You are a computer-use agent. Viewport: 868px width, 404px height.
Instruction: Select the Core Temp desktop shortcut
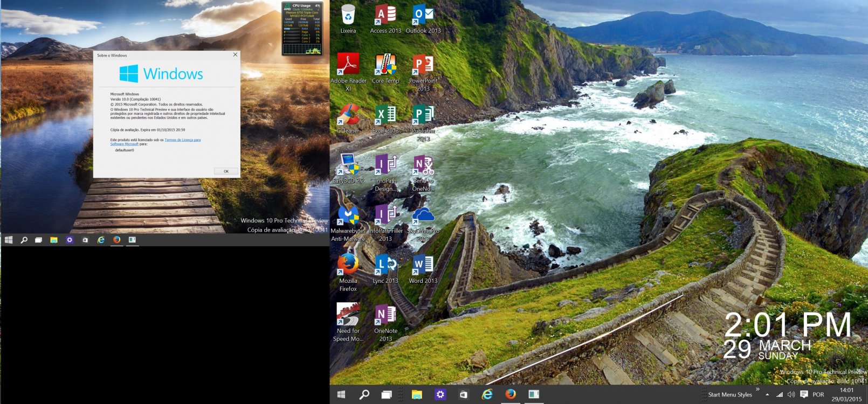pos(385,69)
